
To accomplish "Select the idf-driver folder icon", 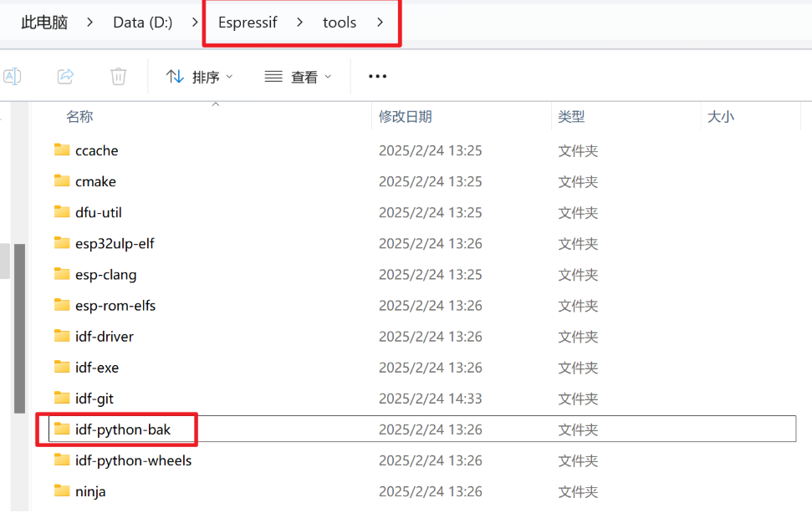I will click(62, 337).
